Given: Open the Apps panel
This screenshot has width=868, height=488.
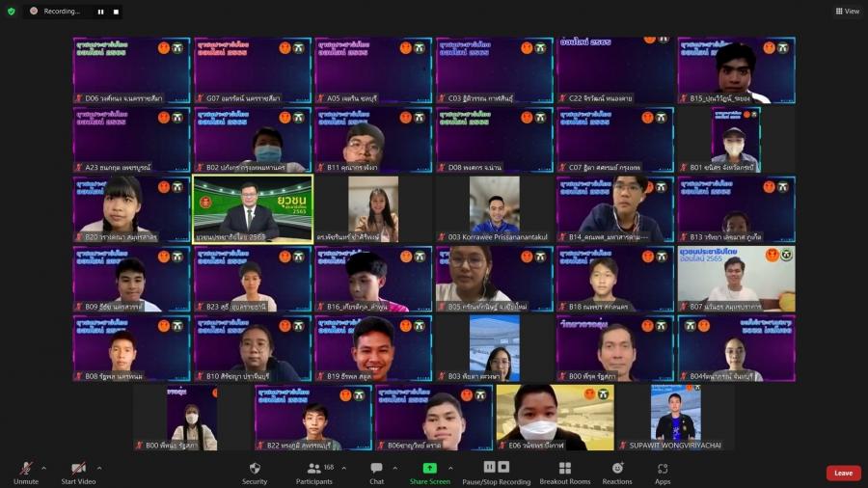Looking at the screenshot, I should 663,472.
